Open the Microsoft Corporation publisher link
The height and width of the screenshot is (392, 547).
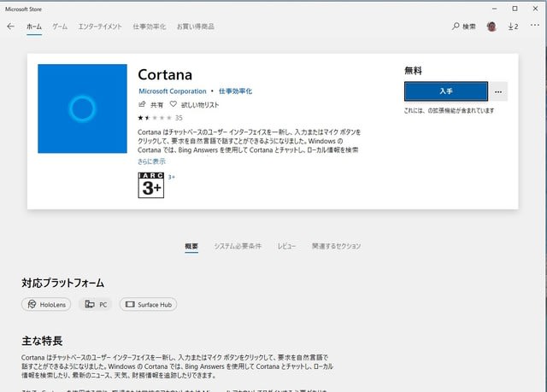click(173, 91)
